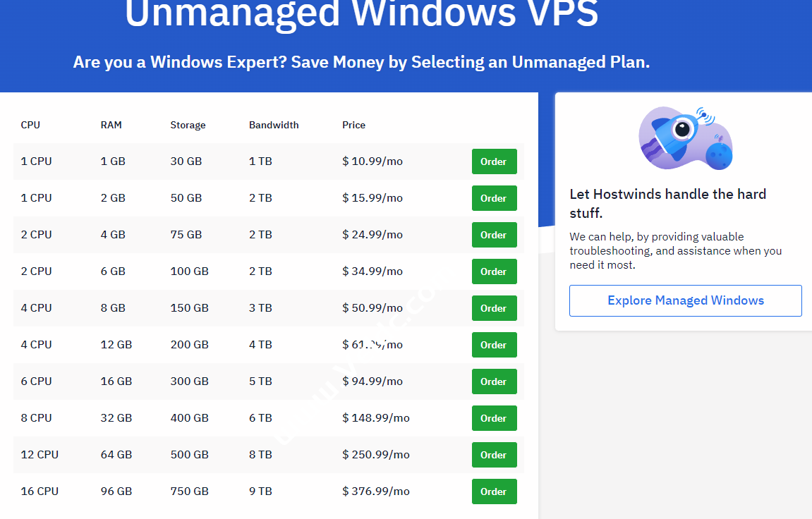The image size is (812, 519).
Task: Order the 16 CPU 96 GB plan
Action: (x=494, y=491)
